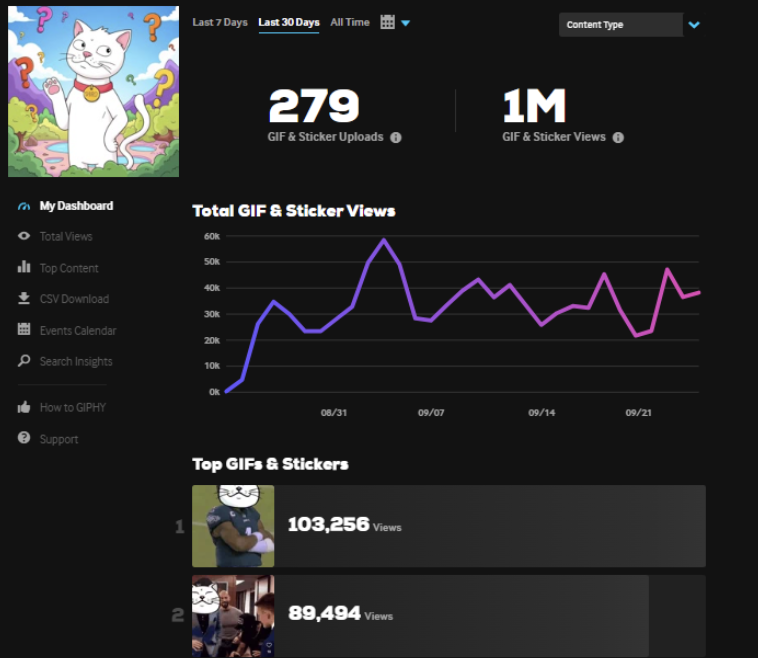Click the Events Calendar grid icon

(x=24, y=329)
